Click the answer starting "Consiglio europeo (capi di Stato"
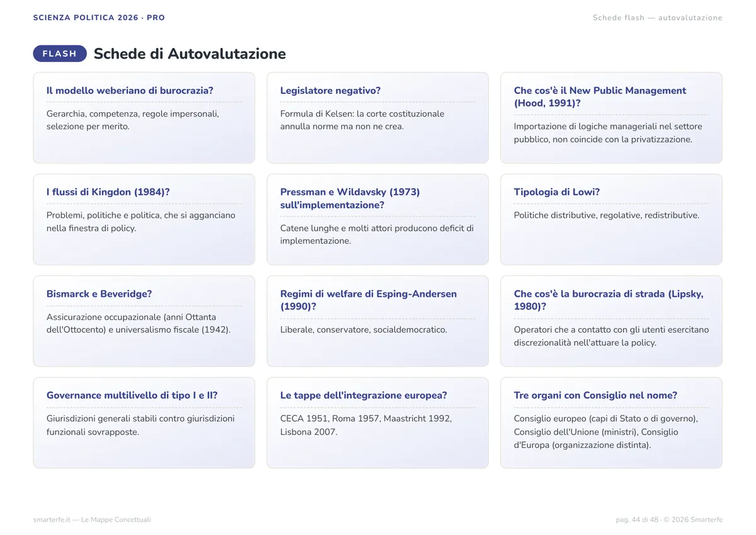This screenshot has width=756, height=535. (606, 432)
